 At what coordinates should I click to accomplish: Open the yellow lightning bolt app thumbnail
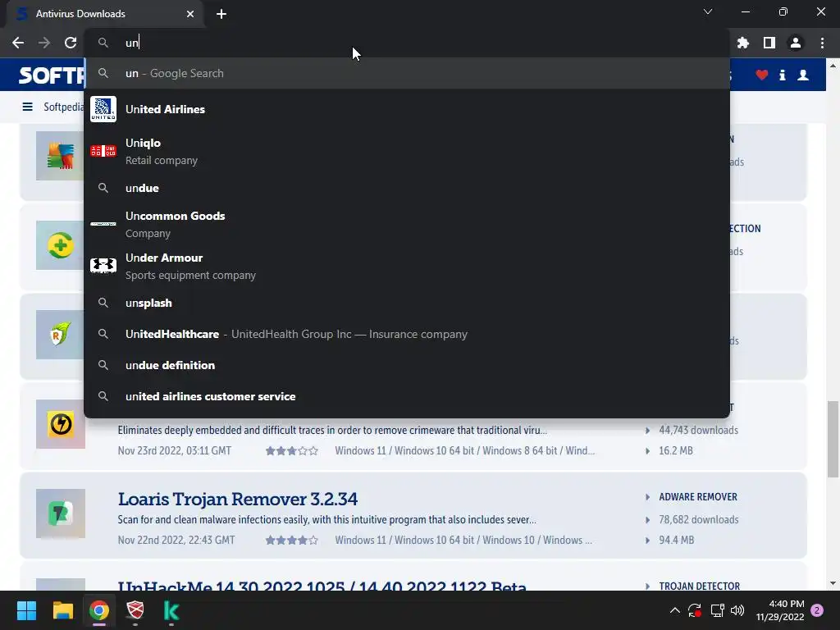[61, 424]
